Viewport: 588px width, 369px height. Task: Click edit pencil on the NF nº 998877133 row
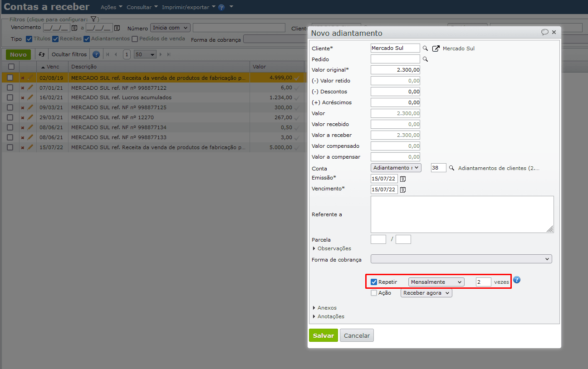click(30, 137)
